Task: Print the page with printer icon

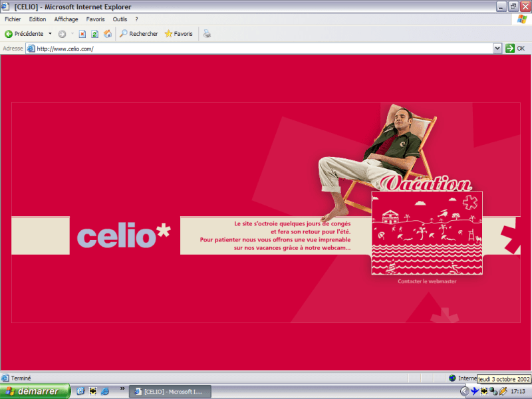Action: pos(207,34)
